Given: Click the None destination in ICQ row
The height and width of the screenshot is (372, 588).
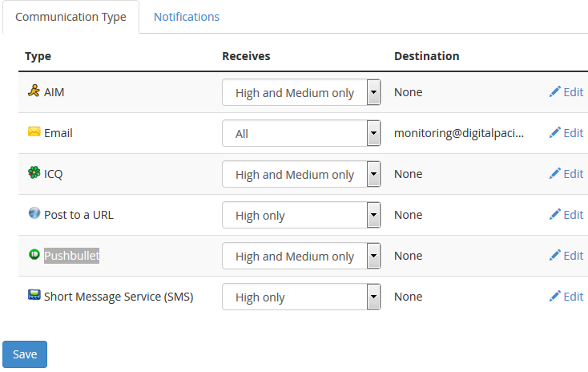Looking at the screenshot, I should click(x=408, y=174).
